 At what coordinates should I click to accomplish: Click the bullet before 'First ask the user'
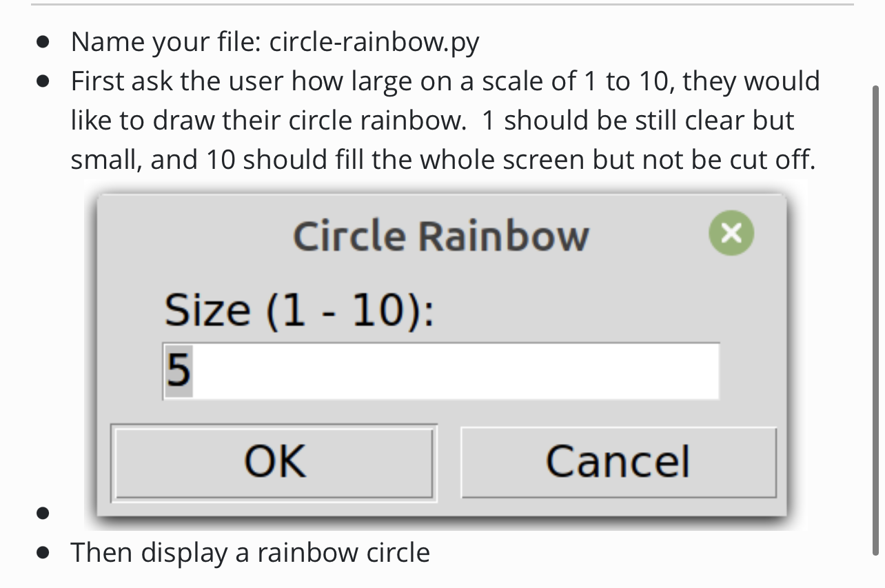point(44,82)
